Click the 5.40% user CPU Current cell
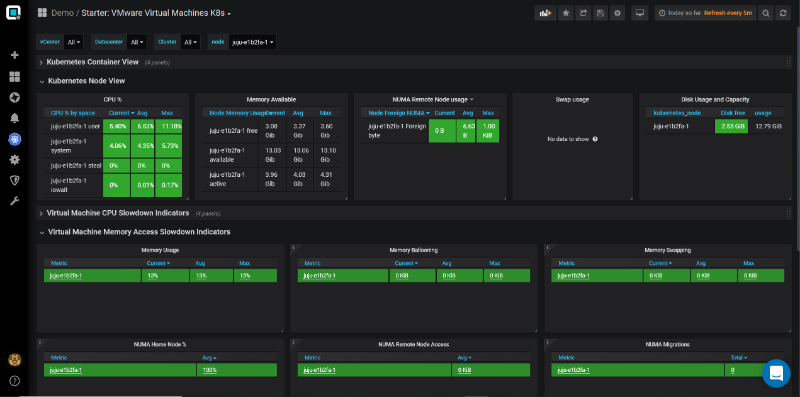The width and height of the screenshot is (800, 397). (x=116, y=126)
